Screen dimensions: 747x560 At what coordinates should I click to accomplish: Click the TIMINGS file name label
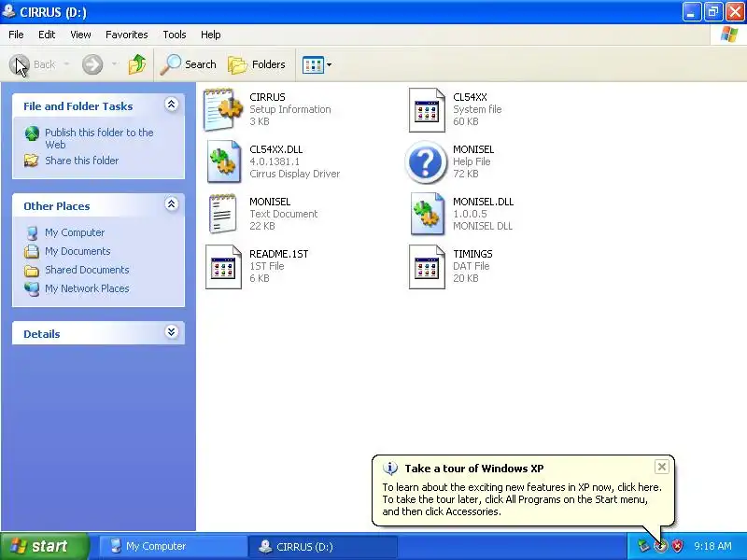(x=472, y=254)
